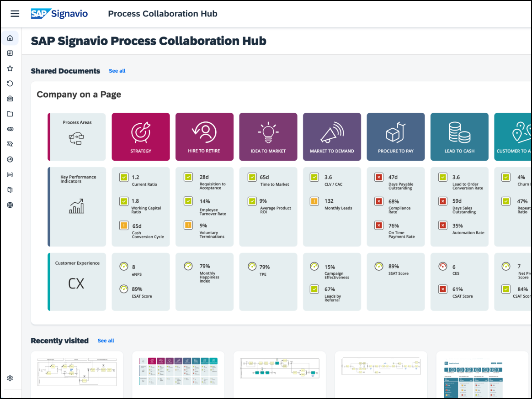Click red X for On Time Payment Rate
Viewport: 532px width, 399px height.
(379, 226)
